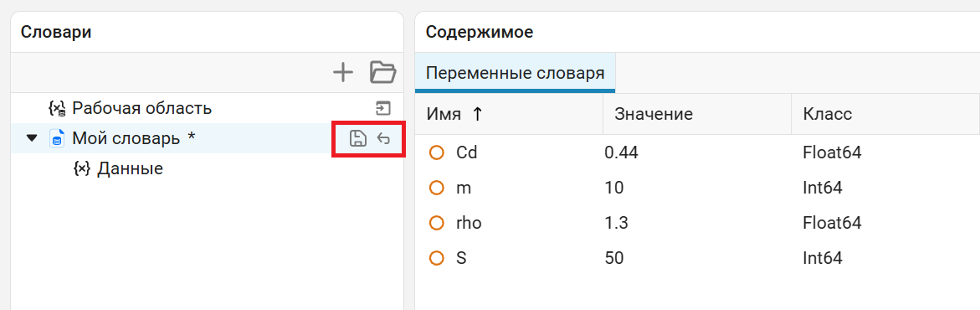Click the ascending sort arrow next to Имя
The height and width of the screenshot is (310, 980).
478,114
